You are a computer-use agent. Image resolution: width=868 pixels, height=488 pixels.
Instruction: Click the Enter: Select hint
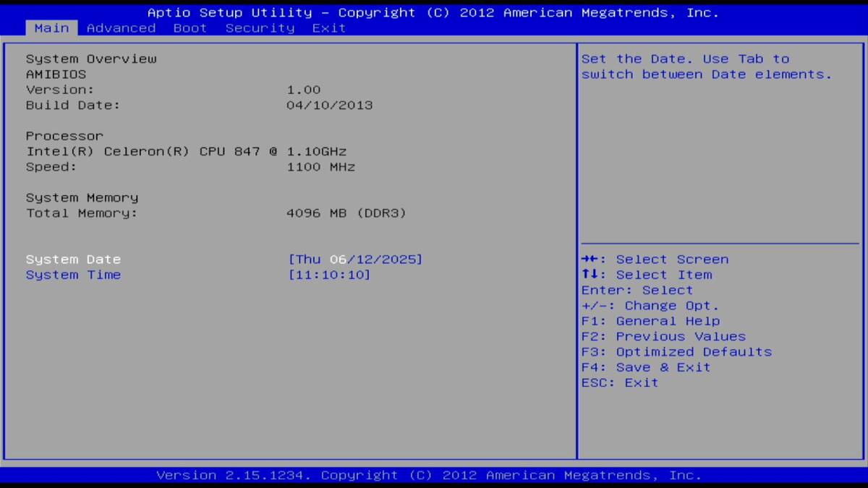click(637, 290)
